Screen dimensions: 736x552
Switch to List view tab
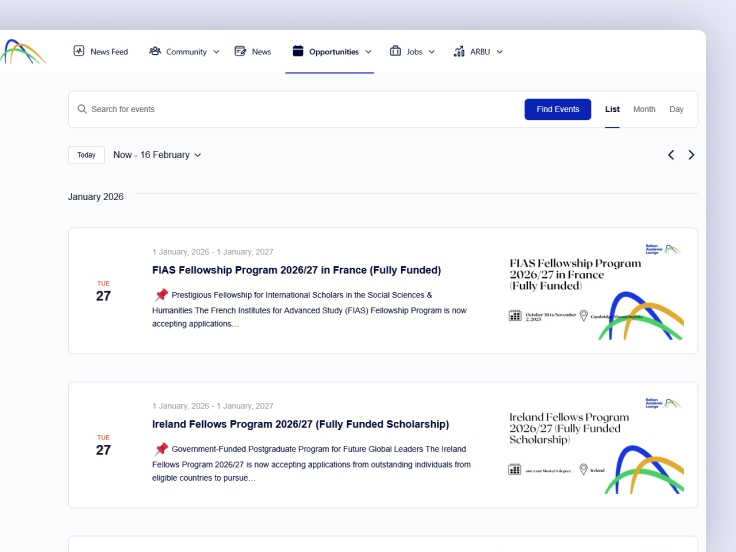612,109
